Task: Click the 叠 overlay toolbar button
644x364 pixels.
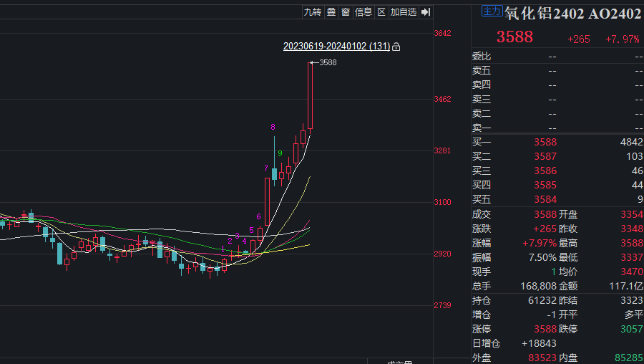Action: pos(331,12)
